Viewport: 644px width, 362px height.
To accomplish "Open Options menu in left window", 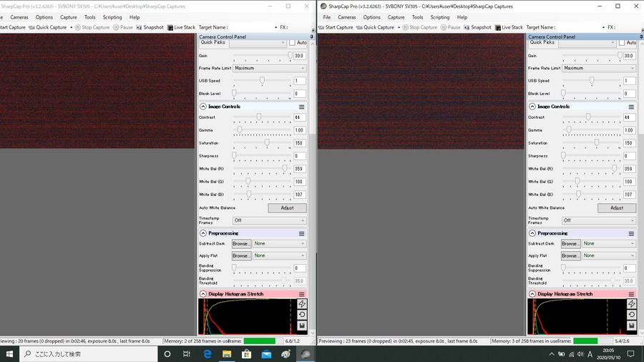I will (x=44, y=17).
